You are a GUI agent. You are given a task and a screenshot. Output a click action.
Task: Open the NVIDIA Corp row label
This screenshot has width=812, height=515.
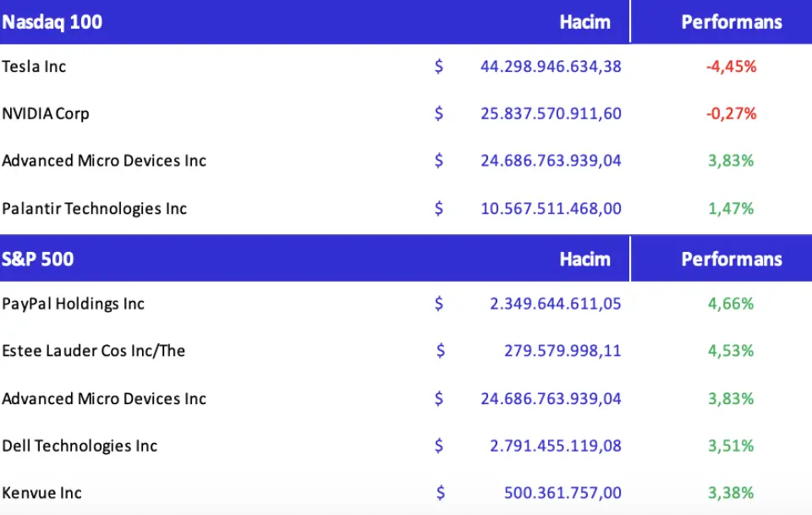[46, 113]
